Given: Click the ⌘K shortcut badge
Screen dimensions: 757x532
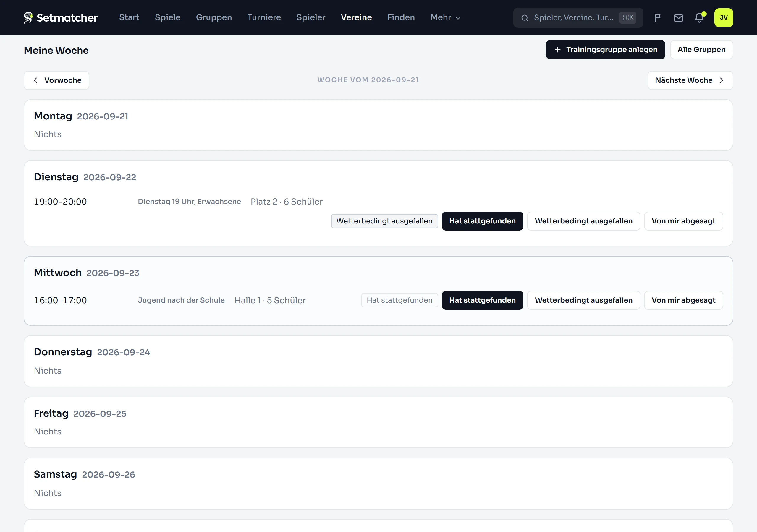Looking at the screenshot, I should [x=627, y=17].
